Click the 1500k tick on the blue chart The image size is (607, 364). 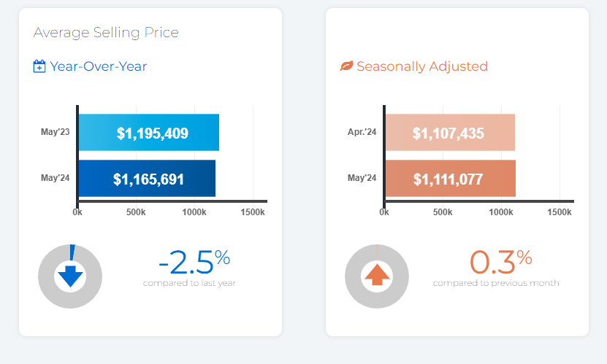pos(253,212)
